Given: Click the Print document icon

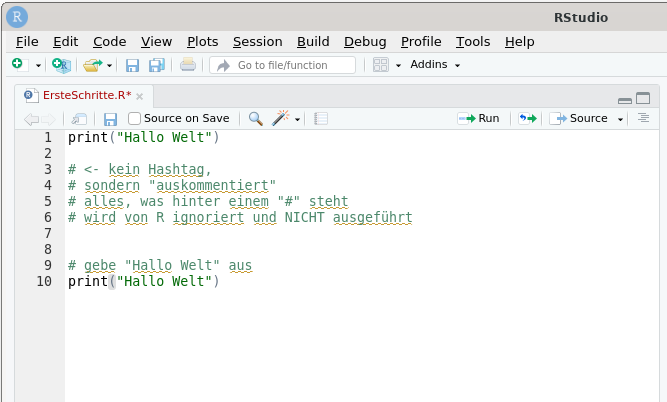Looking at the screenshot, I should pyautogui.click(x=188, y=65).
